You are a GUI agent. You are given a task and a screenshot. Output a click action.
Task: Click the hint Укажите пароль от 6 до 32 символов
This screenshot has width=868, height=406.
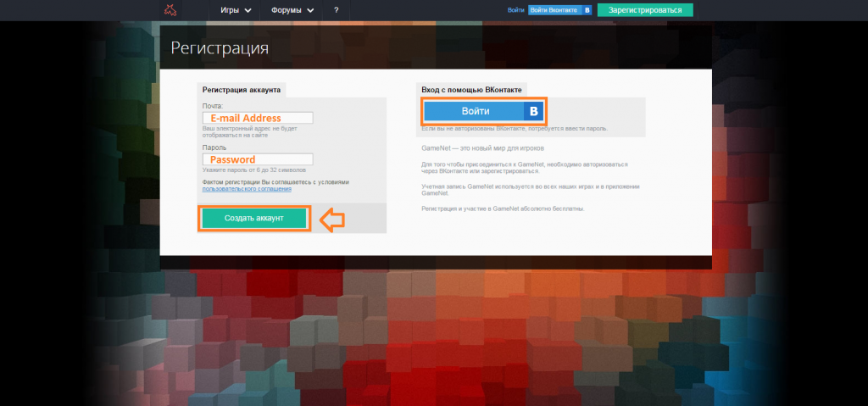pyautogui.click(x=254, y=170)
